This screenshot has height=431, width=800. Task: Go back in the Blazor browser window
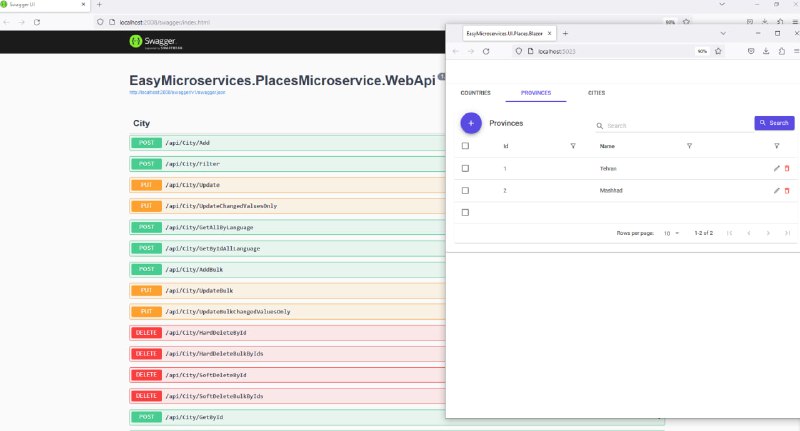(x=456, y=52)
